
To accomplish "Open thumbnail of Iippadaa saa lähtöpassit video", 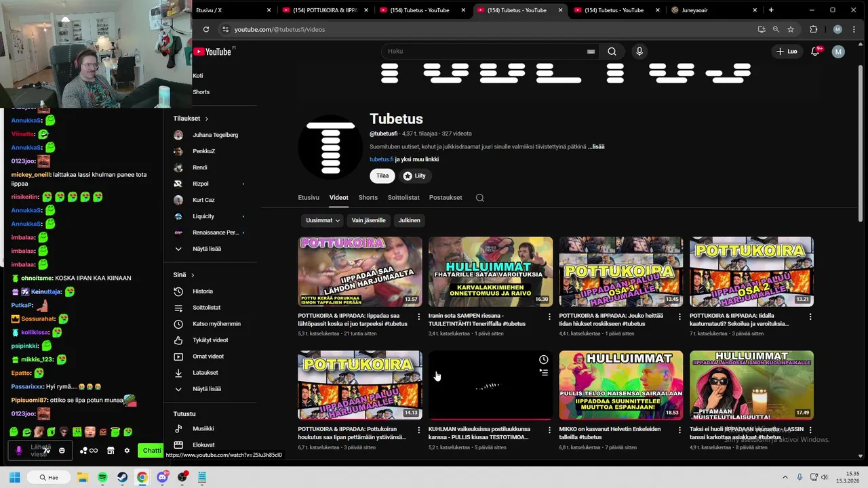I will (x=360, y=272).
